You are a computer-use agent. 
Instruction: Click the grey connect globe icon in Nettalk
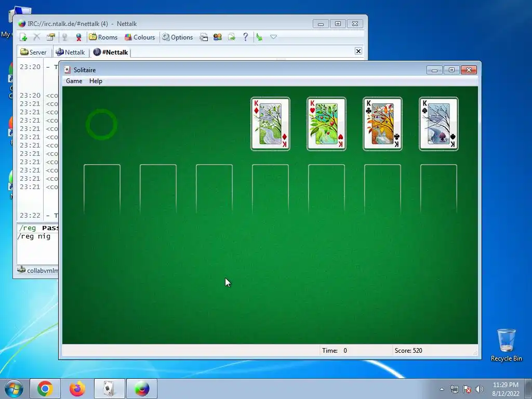tap(64, 37)
